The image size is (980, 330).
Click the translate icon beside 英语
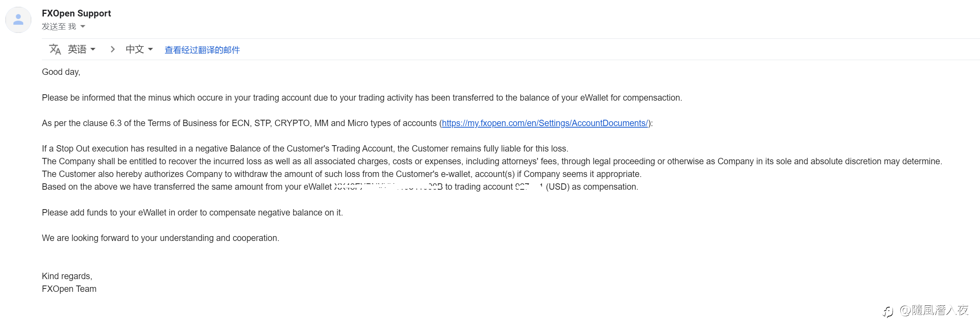55,49
